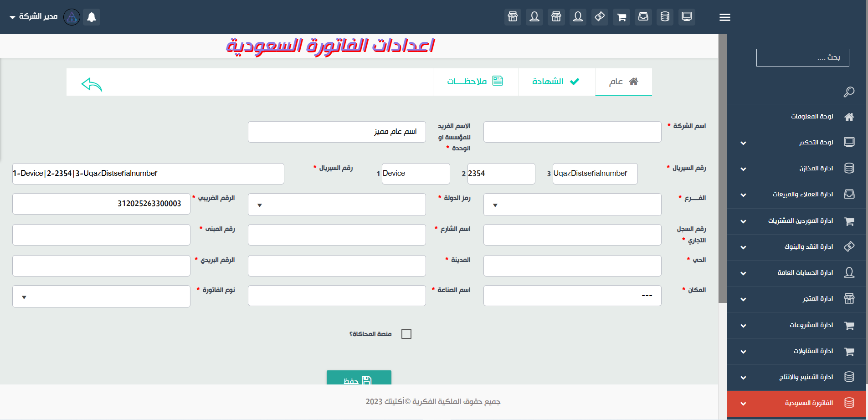The image size is (868, 420).
Task: Click the sidebar search magnifier icon
Action: [x=849, y=92]
